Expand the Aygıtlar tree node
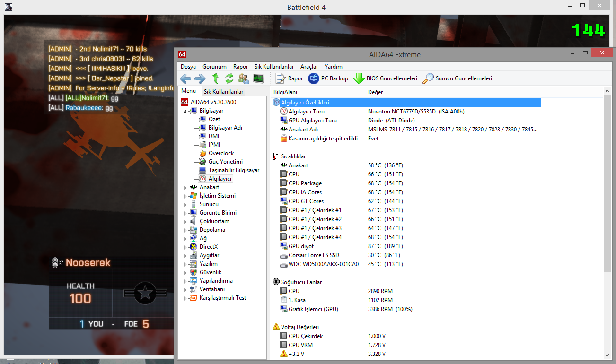Image resolution: width=616 pixels, height=364 pixels. pyautogui.click(x=185, y=255)
